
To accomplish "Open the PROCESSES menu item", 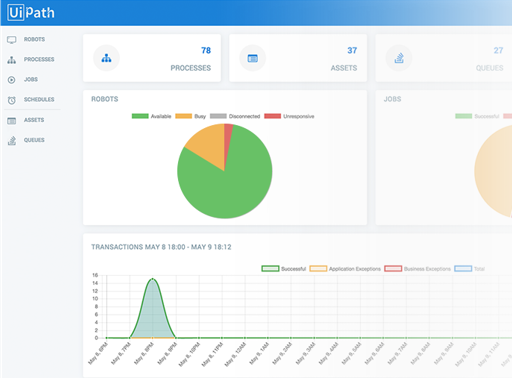I will [x=39, y=59].
